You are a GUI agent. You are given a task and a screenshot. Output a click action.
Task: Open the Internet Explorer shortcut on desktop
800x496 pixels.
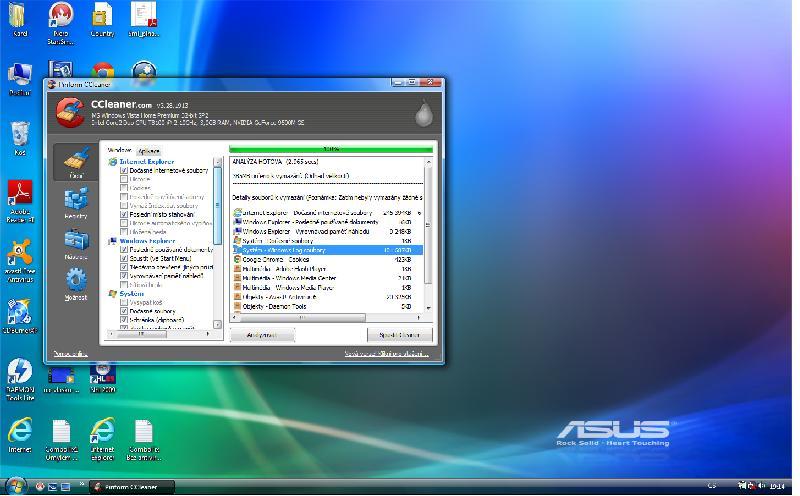click(103, 439)
